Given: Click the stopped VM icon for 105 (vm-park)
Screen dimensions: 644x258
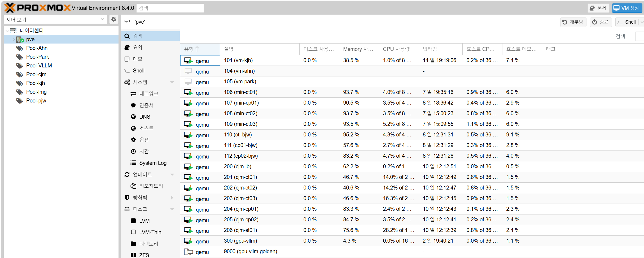Looking at the screenshot, I should tap(188, 82).
